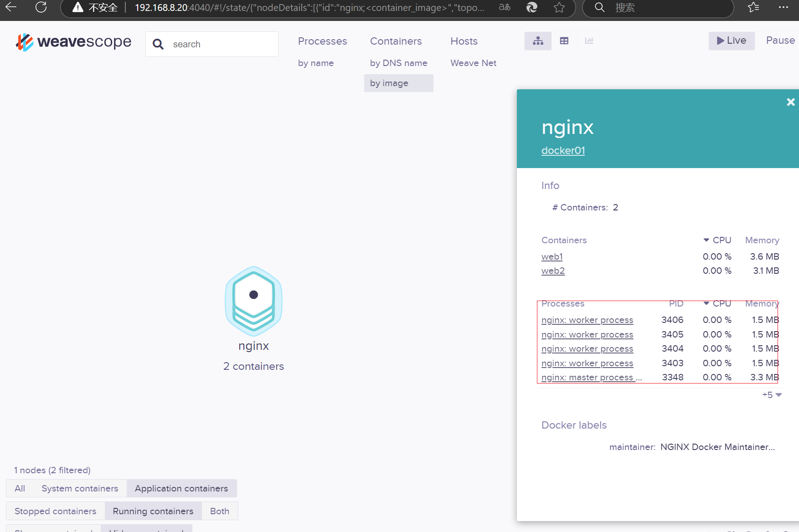Open the Processes topology
Image resolution: width=799 pixels, height=532 pixels.
[322, 41]
